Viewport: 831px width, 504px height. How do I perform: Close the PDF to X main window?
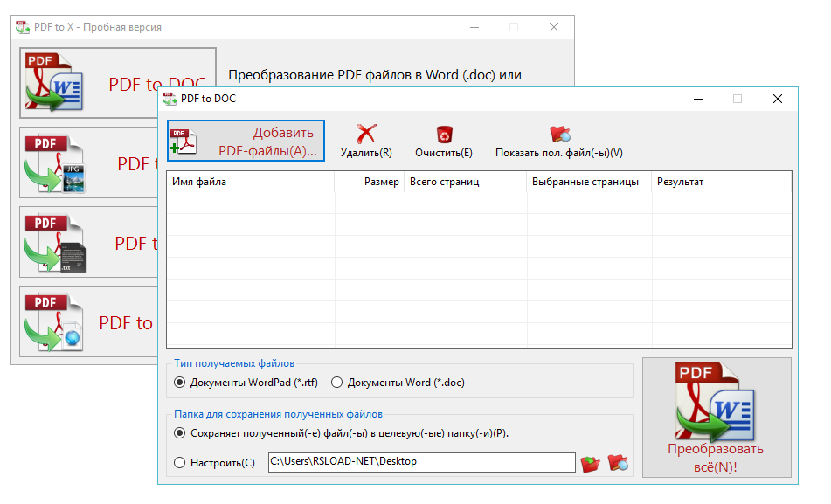point(554,27)
